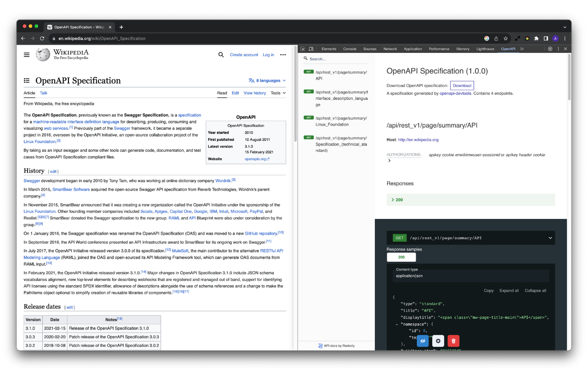Open the Talk tab on the Wikipedia article
Image resolution: width=588 pixels, height=368 pixels.
[x=43, y=93]
